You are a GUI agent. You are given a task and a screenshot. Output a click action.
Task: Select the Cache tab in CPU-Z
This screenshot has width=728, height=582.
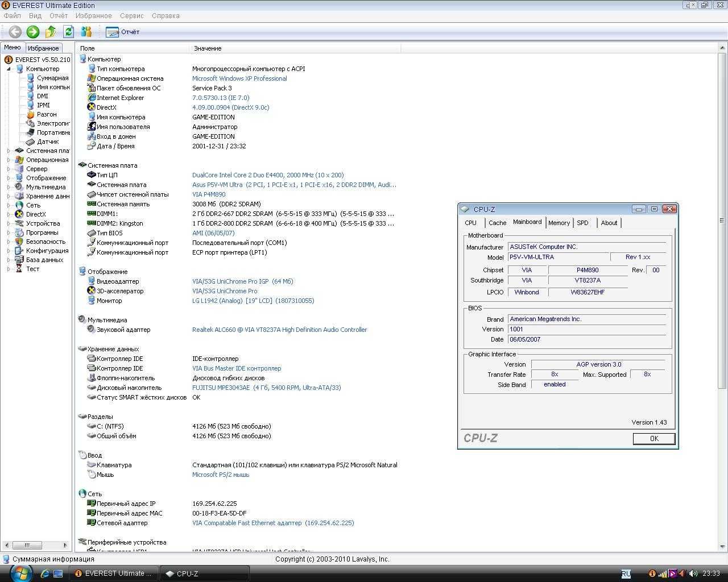(x=497, y=223)
